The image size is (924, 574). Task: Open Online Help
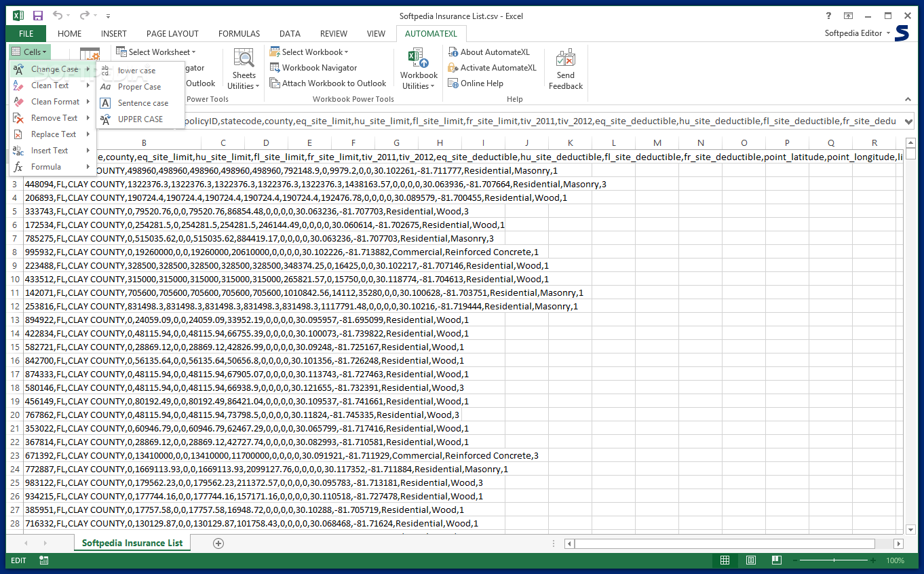(476, 83)
